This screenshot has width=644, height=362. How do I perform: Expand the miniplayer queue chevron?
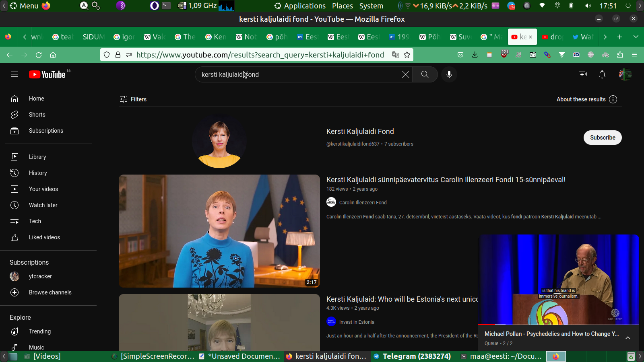(628, 338)
